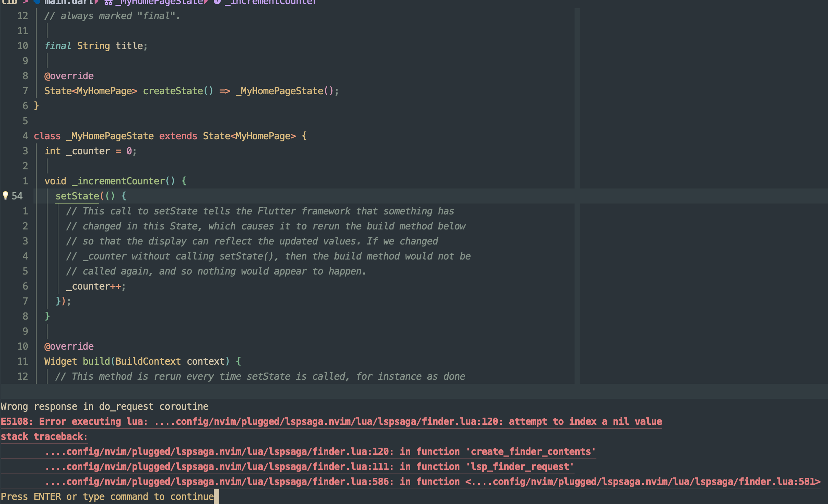Image resolution: width=828 pixels, height=504 pixels.
Task: Expand the stack traceback section
Action: (44, 436)
